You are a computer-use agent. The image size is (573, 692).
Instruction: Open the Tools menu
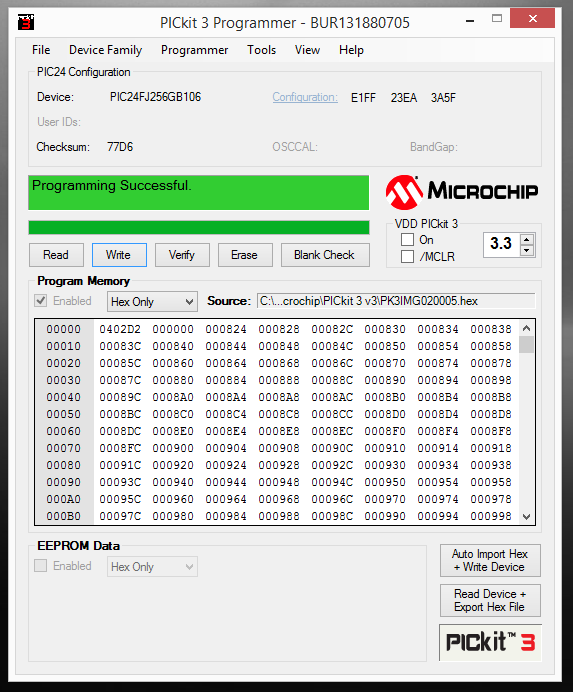point(261,50)
